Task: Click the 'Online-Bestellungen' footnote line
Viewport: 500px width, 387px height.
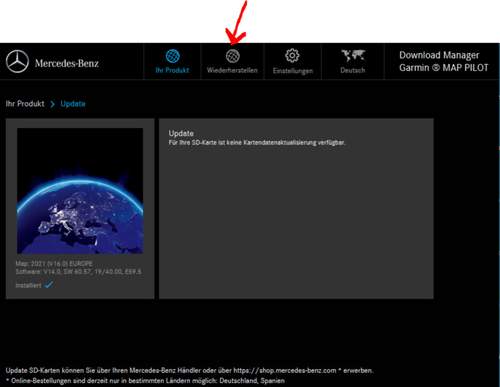Action: 145,381
